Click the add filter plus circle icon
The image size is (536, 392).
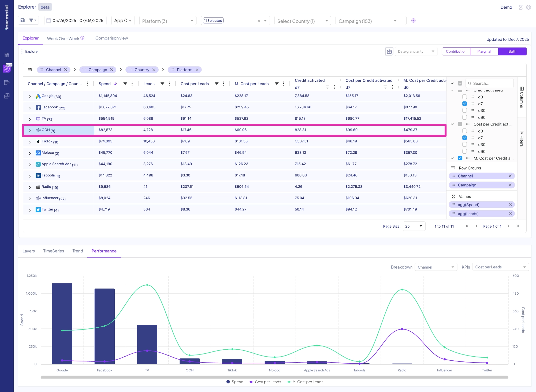pyautogui.click(x=413, y=21)
